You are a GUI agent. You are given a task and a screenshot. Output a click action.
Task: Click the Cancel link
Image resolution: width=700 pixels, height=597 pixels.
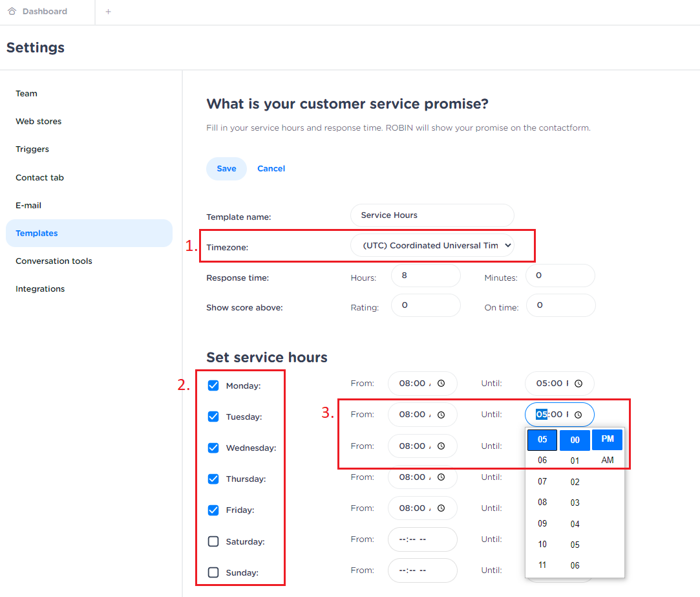(271, 169)
